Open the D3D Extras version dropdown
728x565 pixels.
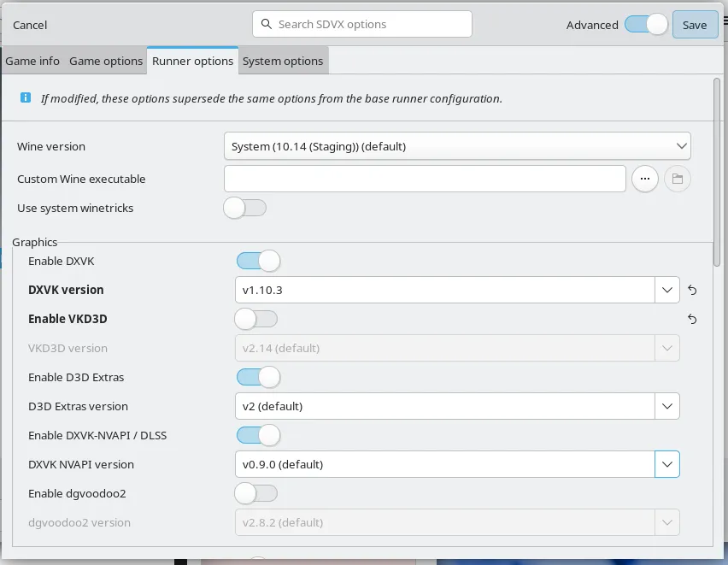click(666, 406)
